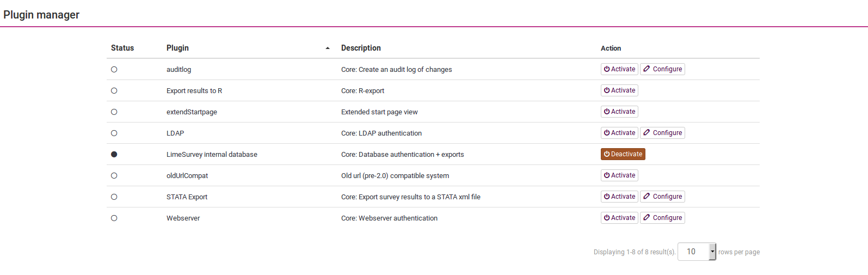Activate the oldUrlCompat plugin
Image resolution: width=868 pixels, height=275 pixels.
click(x=619, y=175)
